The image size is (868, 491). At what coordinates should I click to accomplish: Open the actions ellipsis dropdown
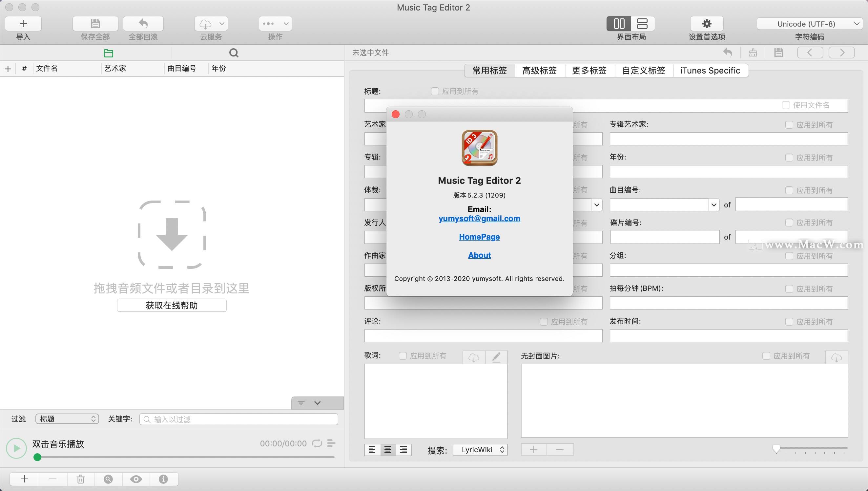[275, 24]
